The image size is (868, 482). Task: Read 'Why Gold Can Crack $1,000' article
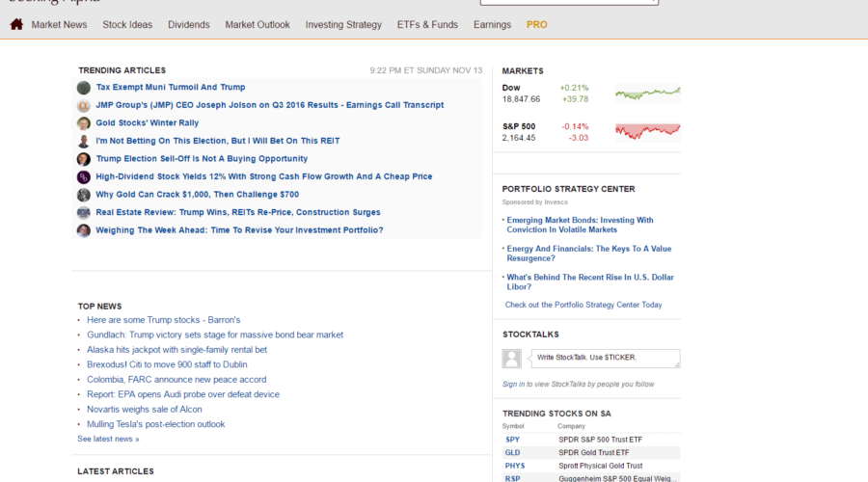tap(197, 195)
